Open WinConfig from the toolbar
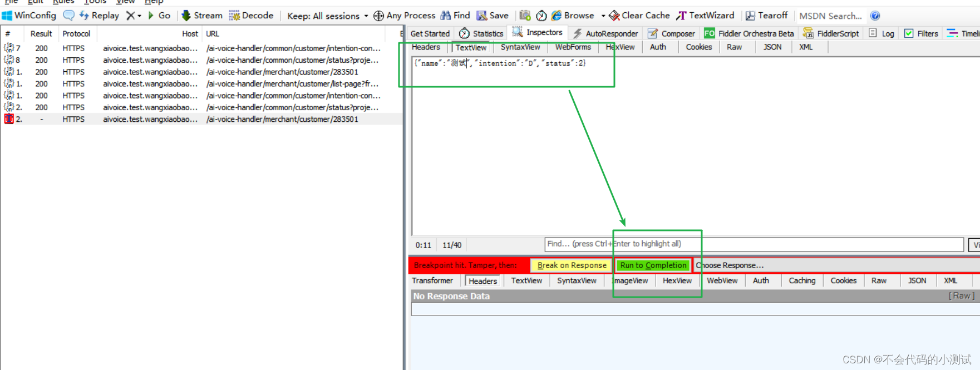Viewport: 980px width, 370px height. click(x=29, y=16)
